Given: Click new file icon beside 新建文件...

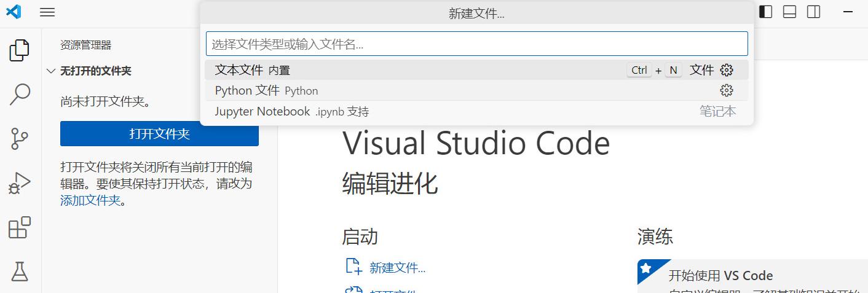Looking at the screenshot, I should (353, 267).
